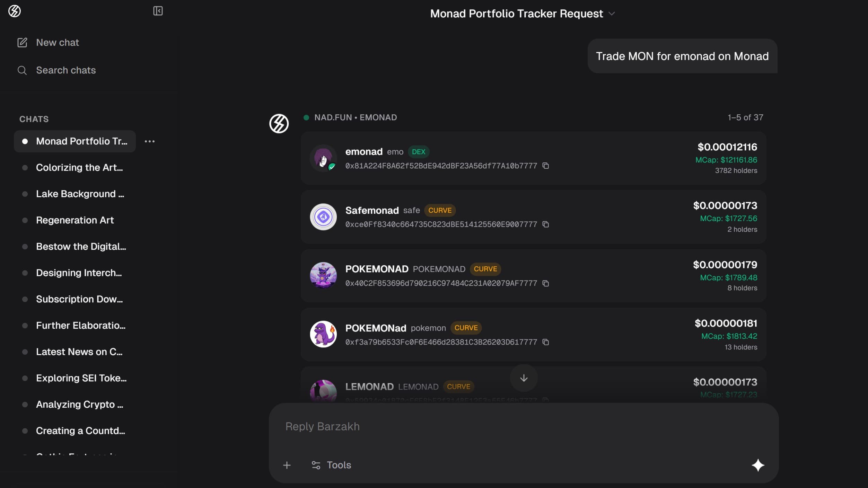Select the Safemonad token avatar
This screenshot has height=488, width=868.
tap(323, 217)
